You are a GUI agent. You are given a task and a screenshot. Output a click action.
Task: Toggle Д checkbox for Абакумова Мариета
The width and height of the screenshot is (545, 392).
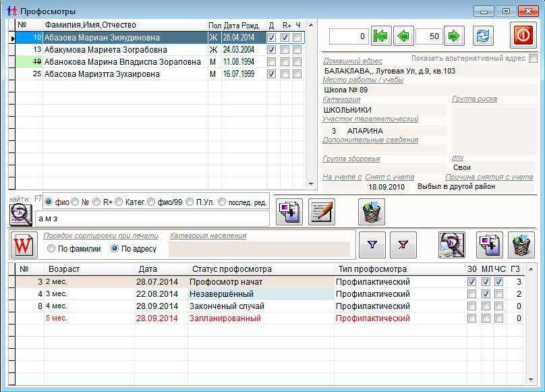(271, 50)
